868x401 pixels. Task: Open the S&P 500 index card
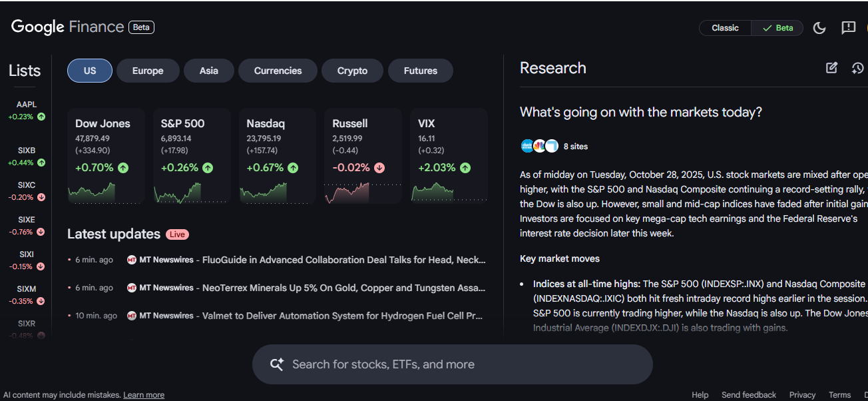click(192, 156)
